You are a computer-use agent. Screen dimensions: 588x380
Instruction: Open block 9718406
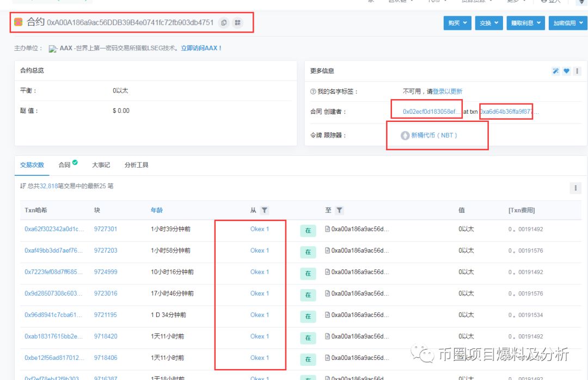point(106,358)
